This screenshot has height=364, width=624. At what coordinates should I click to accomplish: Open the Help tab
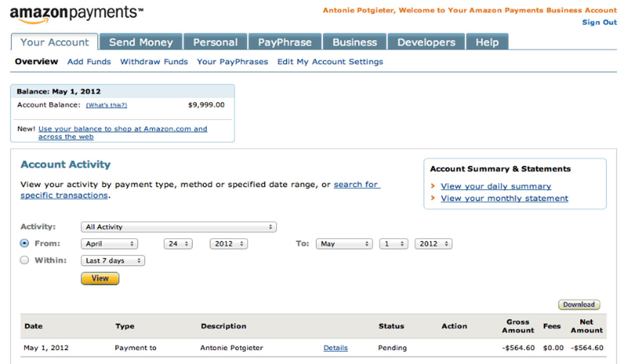[487, 43]
